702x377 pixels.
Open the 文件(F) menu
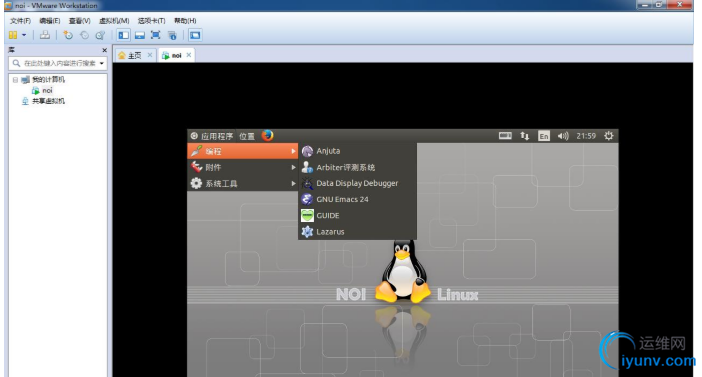[x=21, y=21]
